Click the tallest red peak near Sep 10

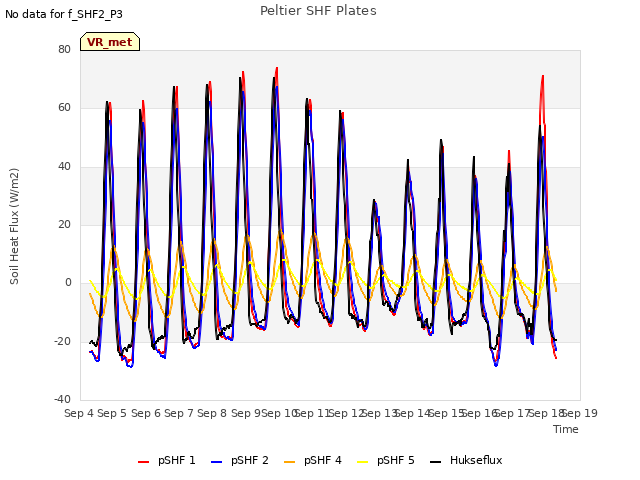click(x=277, y=69)
